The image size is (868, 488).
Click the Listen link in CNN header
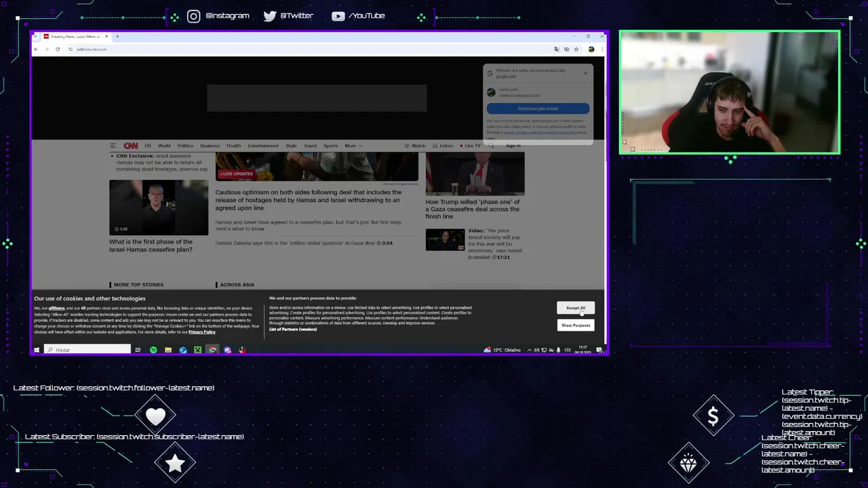click(443, 146)
